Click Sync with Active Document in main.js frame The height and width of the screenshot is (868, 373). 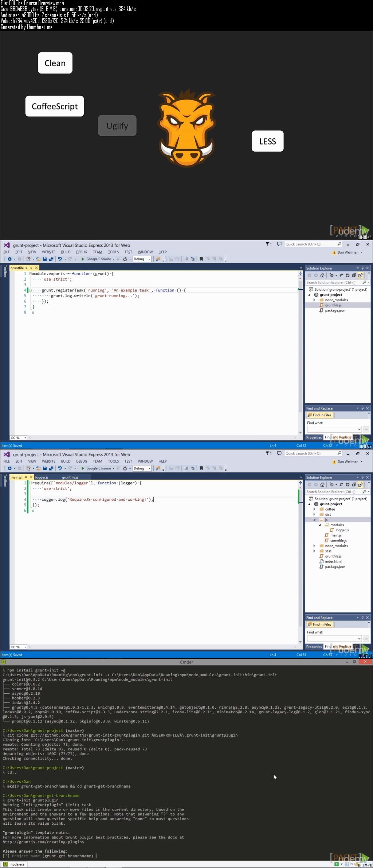point(341,485)
